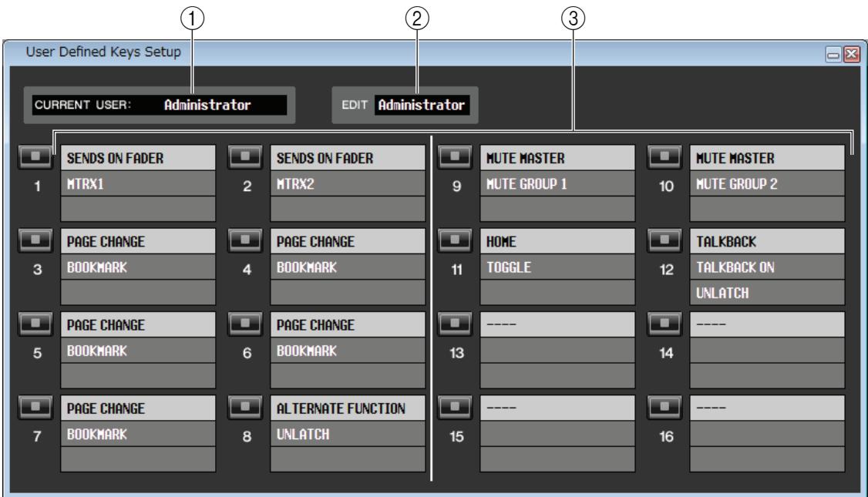This screenshot has height=497, width=868.
Task: Open key 6 BOOKMARK parameter field
Action: coord(348,351)
